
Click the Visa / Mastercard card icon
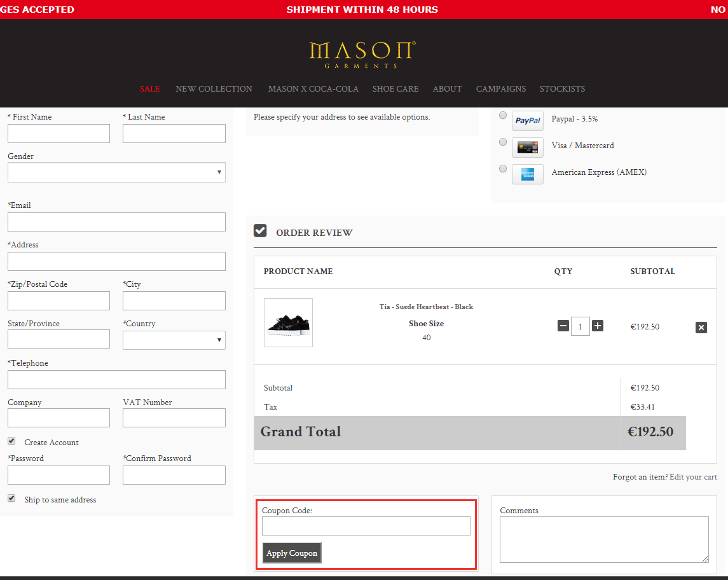[x=528, y=148]
